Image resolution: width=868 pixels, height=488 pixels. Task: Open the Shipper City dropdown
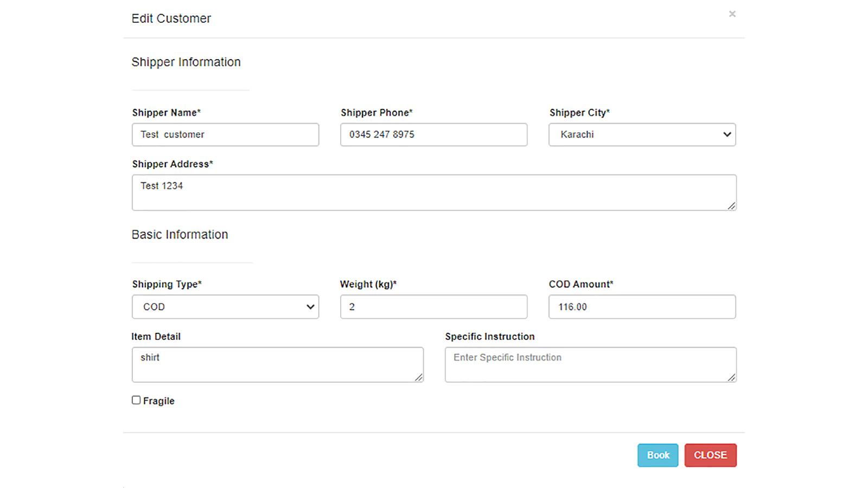pos(642,134)
